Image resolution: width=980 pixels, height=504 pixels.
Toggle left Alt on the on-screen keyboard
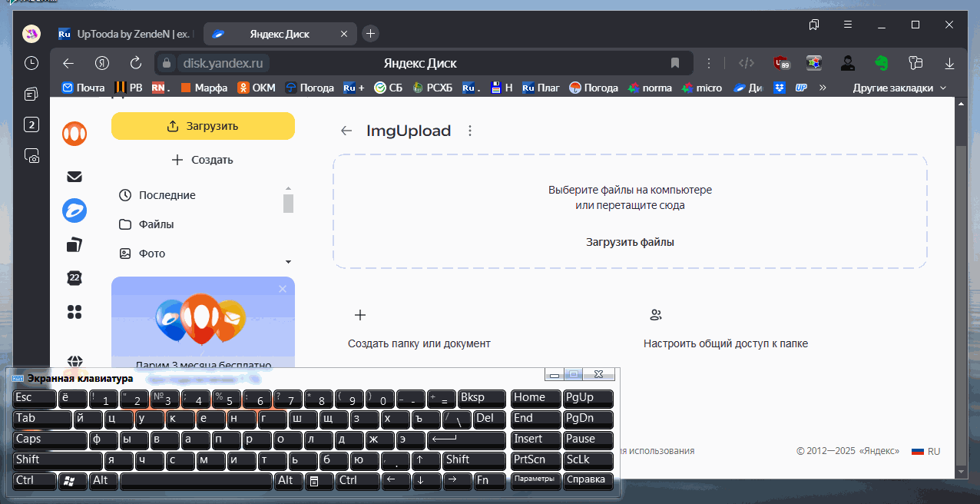(x=104, y=481)
